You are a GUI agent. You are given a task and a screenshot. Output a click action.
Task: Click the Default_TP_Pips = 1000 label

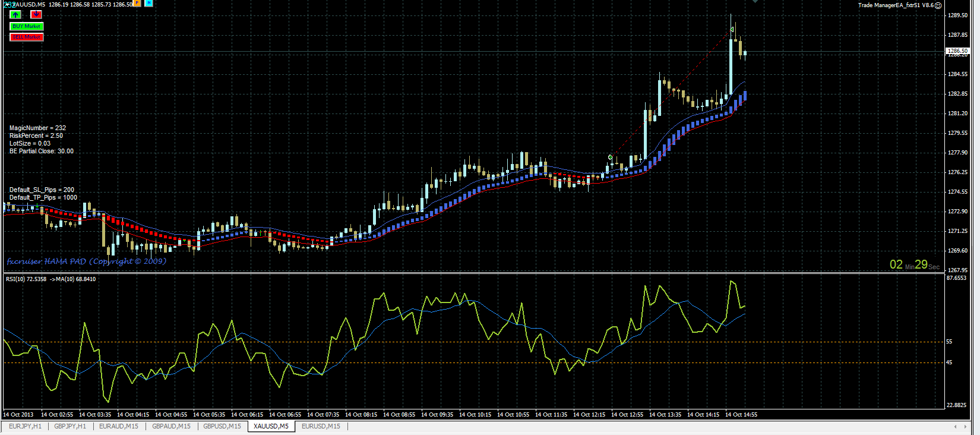(43, 197)
